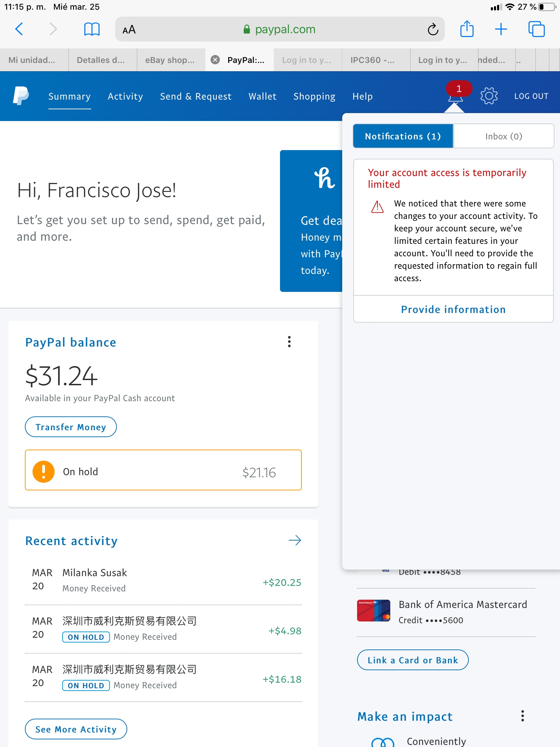Expand Recent activity with the arrow
This screenshot has height=747, width=560.
295,540
